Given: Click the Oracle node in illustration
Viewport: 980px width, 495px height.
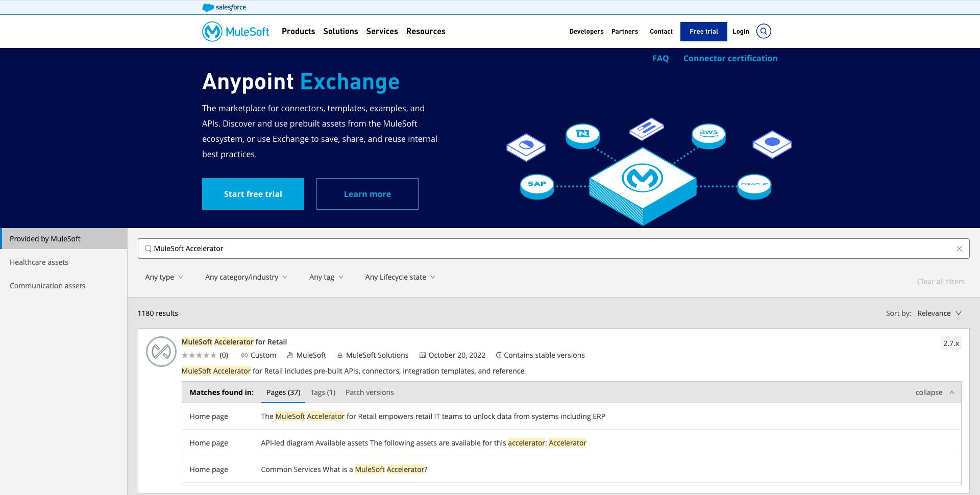Looking at the screenshot, I should coord(754,186).
